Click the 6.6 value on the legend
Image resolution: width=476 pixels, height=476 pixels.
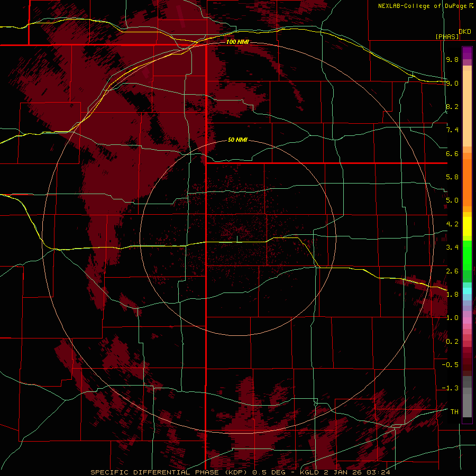click(452, 153)
